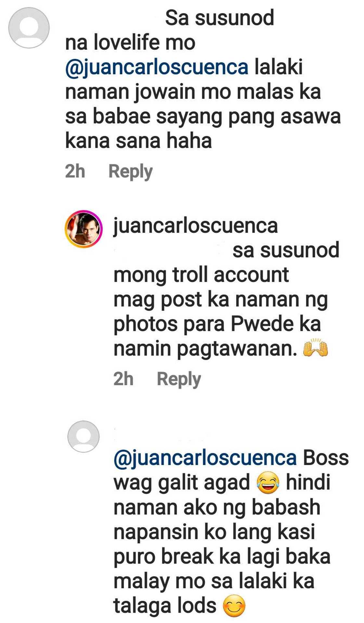Screen dimensions: 364x623
Task: Select the "puro break ka lagi baka" line
Action: click(222, 557)
